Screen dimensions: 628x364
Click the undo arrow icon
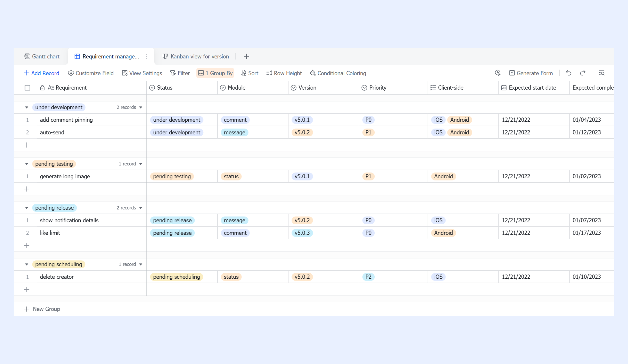[x=568, y=73]
